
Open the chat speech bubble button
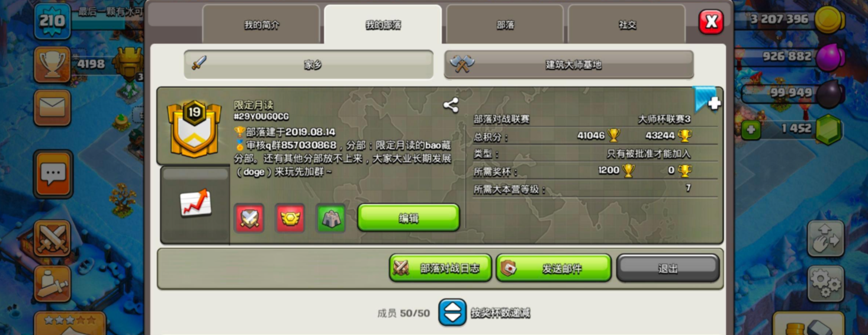point(53,174)
